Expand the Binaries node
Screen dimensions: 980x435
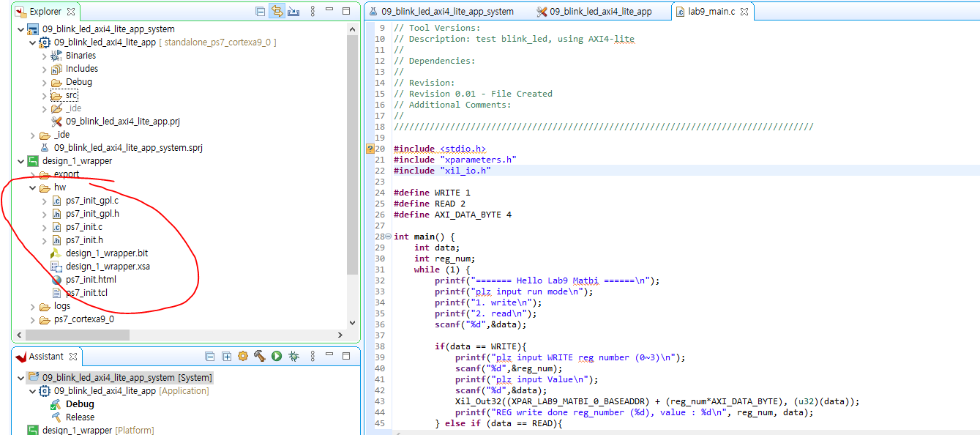pyautogui.click(x=45, y=56)
